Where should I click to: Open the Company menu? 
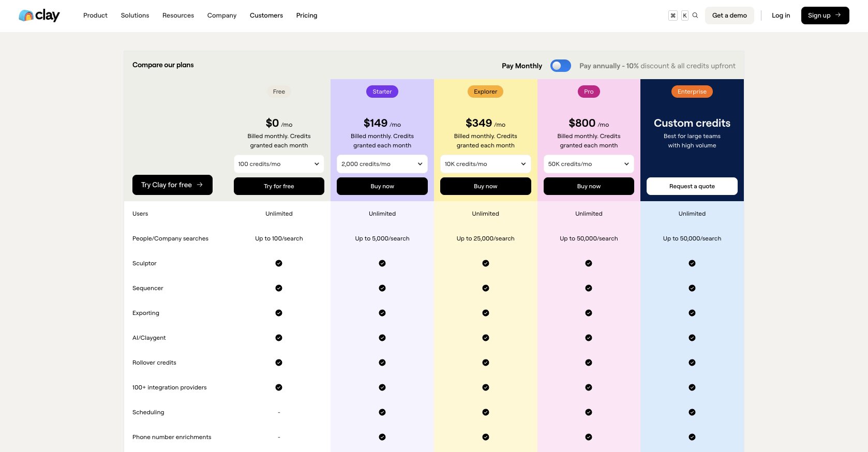click(x=222, y=16)
